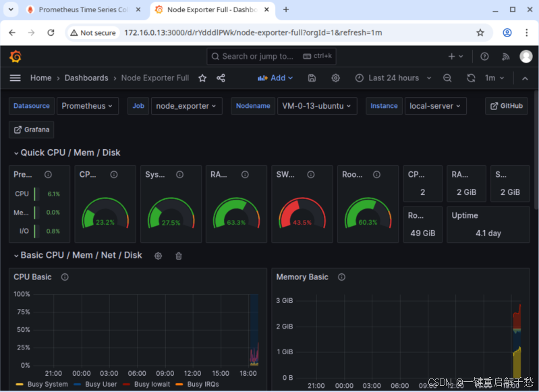Show info for CPU Basic panel
539x392 pixels.
pos(65,277)
